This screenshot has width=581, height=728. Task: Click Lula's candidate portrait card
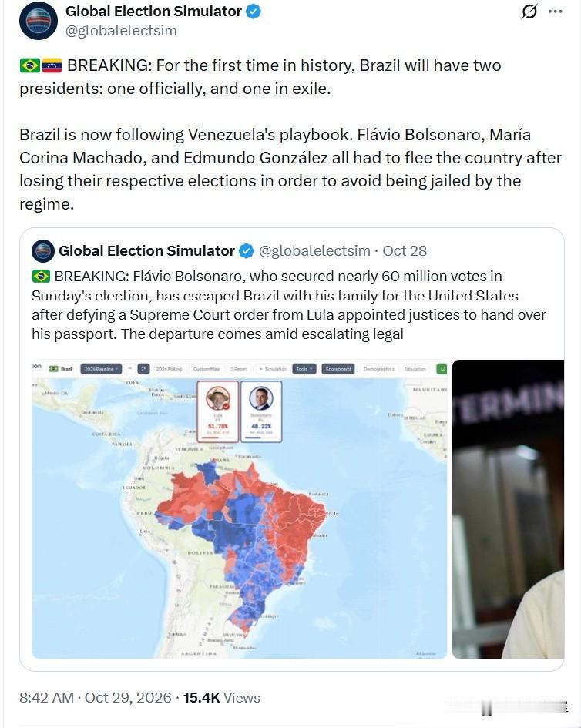click(x=218, y=411)
